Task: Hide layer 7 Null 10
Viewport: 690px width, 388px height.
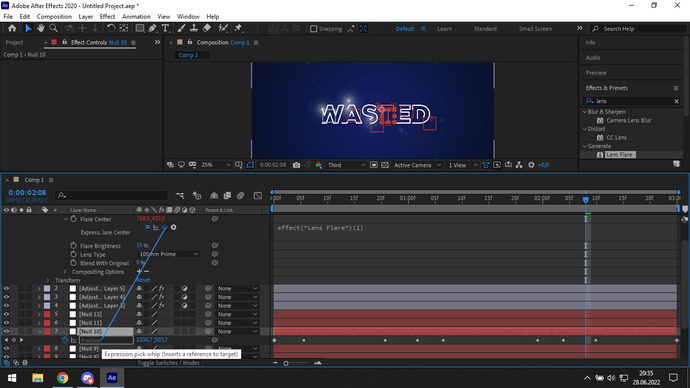Action: point(6,331)
